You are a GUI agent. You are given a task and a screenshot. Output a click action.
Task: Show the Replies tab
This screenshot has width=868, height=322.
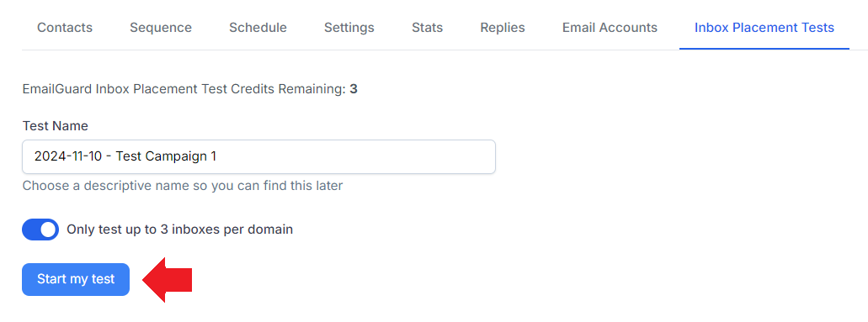pyautogui.click(x=503, y=27)
